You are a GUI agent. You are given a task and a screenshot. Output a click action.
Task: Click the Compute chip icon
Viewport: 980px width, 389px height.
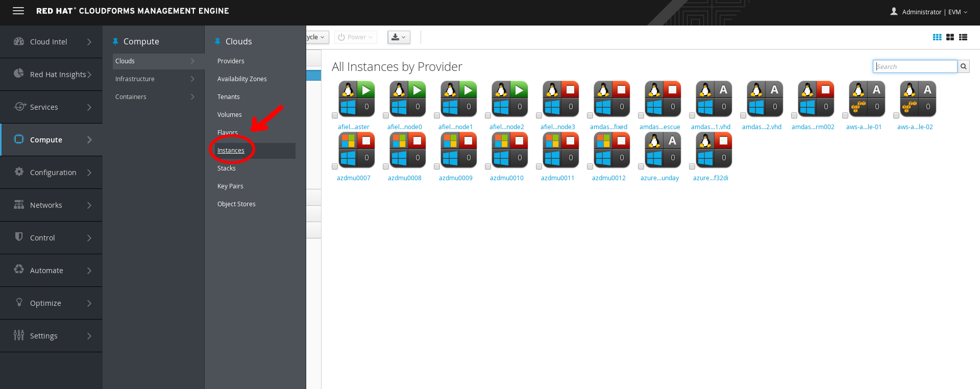19,139
